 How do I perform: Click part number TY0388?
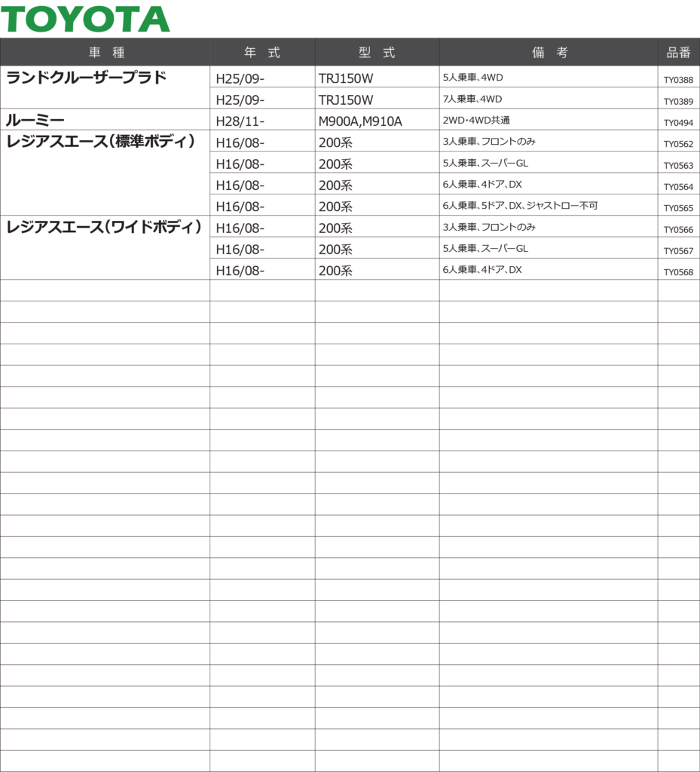click(678, 80)
